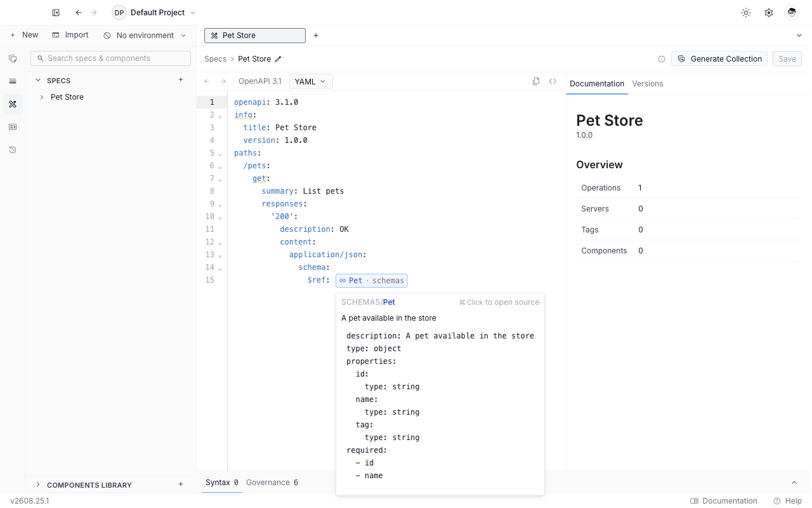812x508 pixels.
Task: Click the Tags row in Overview
Action: (x=688, y=230)
